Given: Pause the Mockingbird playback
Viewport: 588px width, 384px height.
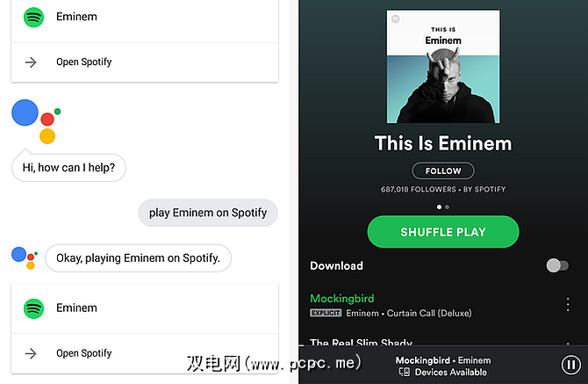Looking at the screenshot, I should pyautogui.click(x=571, y=365).
